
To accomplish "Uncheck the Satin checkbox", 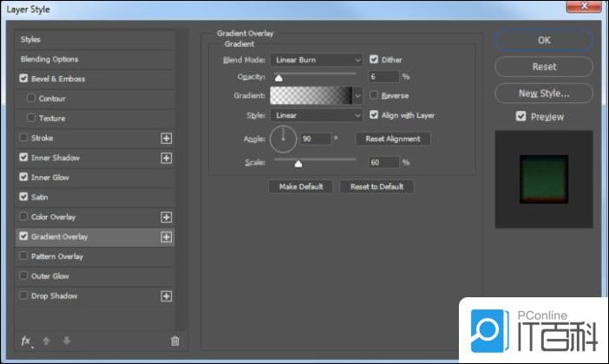I will tap(23, 197).
